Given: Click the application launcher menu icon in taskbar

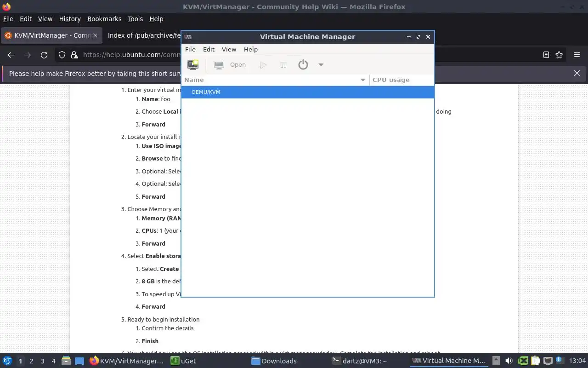Looking at the screenshot, I should point(7,361).
